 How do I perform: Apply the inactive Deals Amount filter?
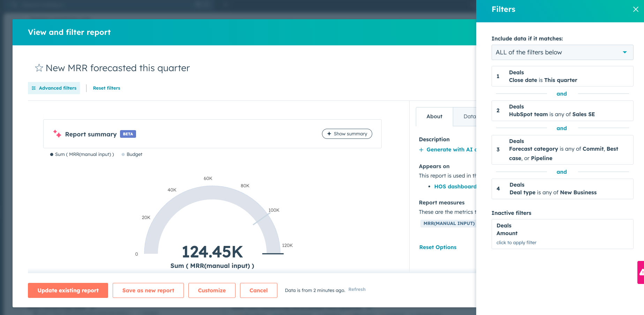(x=516, y=242)
